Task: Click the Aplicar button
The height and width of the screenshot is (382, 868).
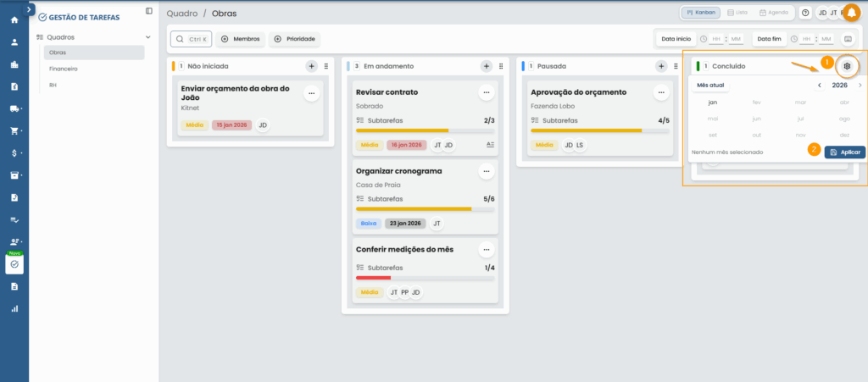Action: (844, 152)
